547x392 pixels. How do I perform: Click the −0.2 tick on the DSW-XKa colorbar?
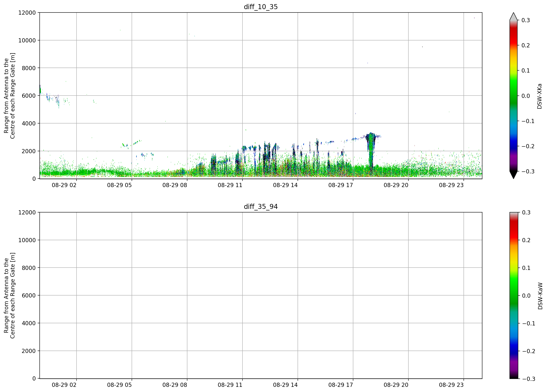pos(528,146)
